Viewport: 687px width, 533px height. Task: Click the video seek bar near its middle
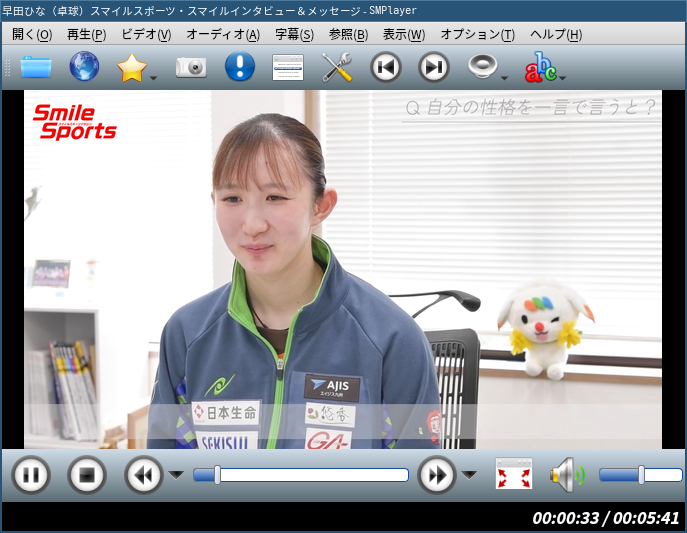[301, 475]
